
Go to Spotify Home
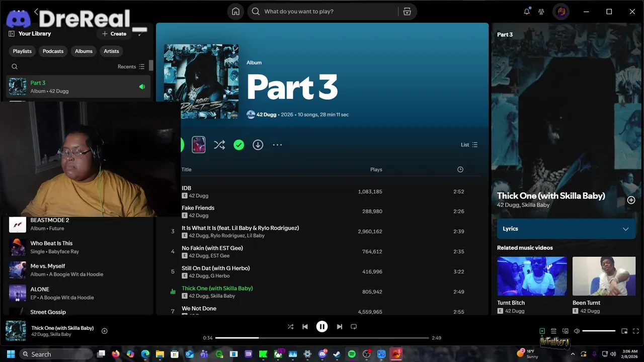pyautogui.click(x=235, y=12)
